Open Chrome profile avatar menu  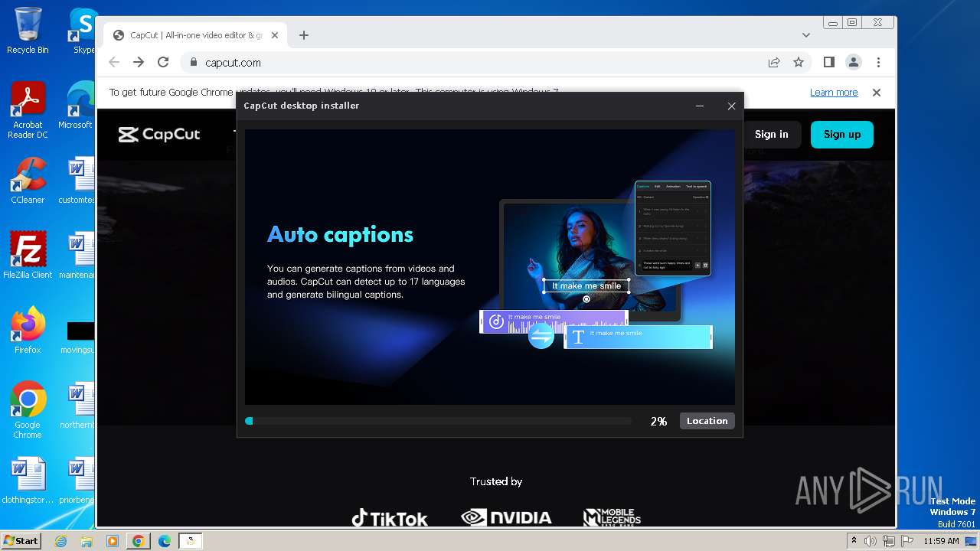pyautogui.click(x=854, y=63)
